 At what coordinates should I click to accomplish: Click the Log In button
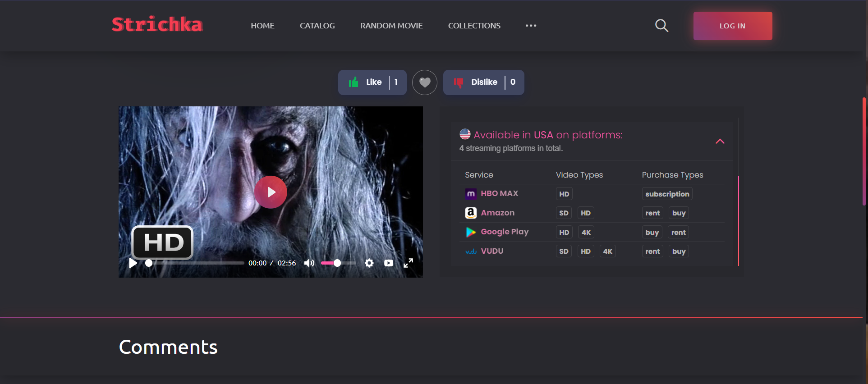[x=733, y=26]
